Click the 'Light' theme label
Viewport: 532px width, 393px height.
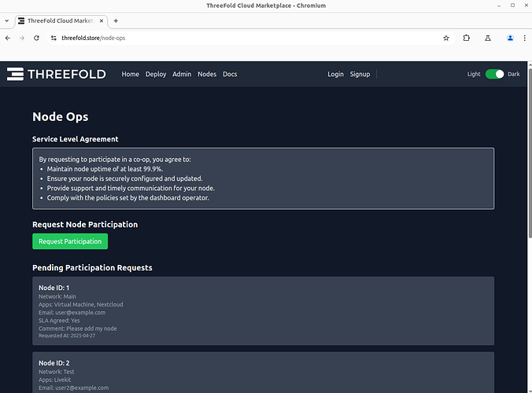click(474, 74)
